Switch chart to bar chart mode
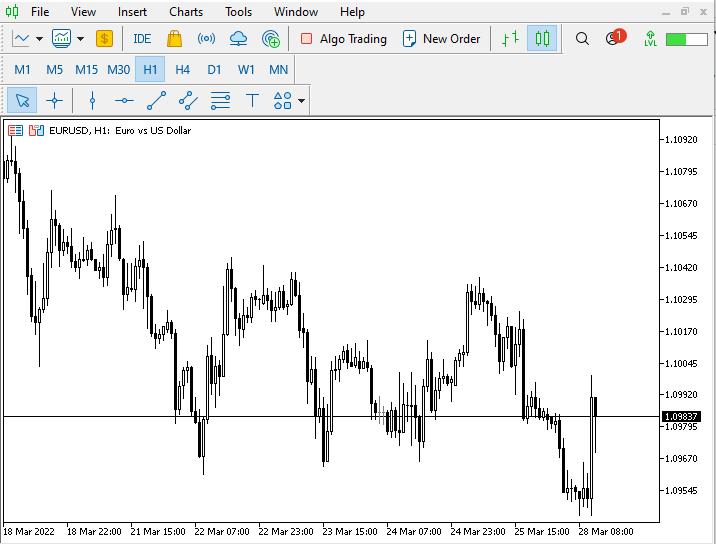The image size is (716, 544). coord(510,39)
